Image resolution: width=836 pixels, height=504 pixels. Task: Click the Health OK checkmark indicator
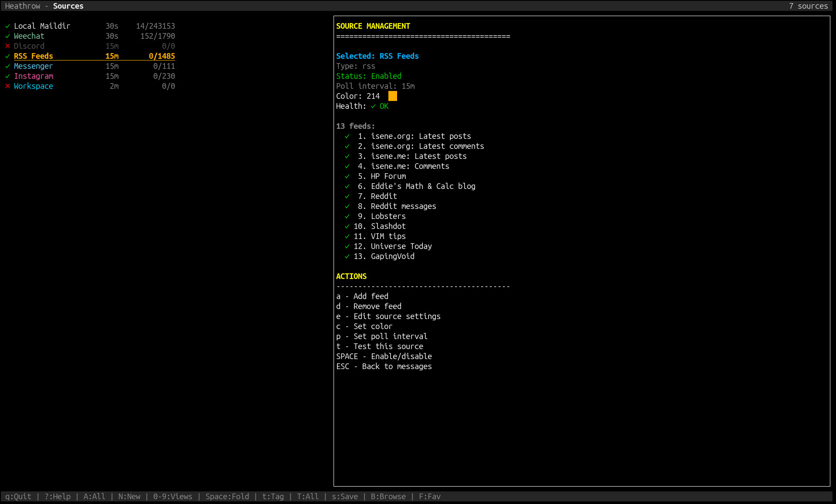[x=373, y=106]
